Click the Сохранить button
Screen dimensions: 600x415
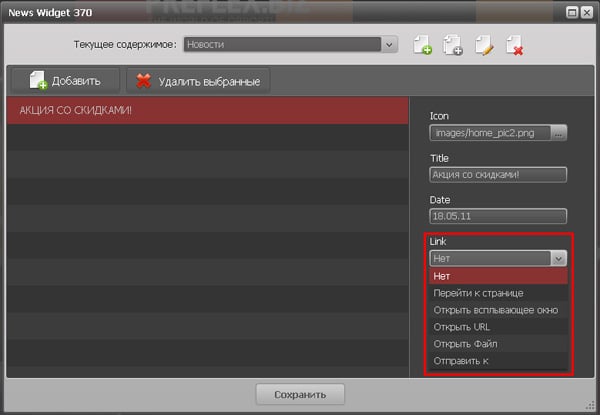(x=300, y=394)
